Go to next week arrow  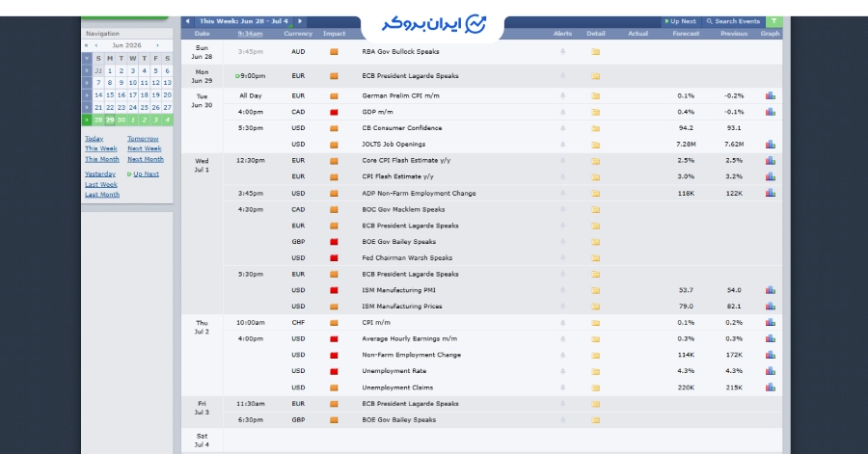pyautogui.click(x=300, y=21)
